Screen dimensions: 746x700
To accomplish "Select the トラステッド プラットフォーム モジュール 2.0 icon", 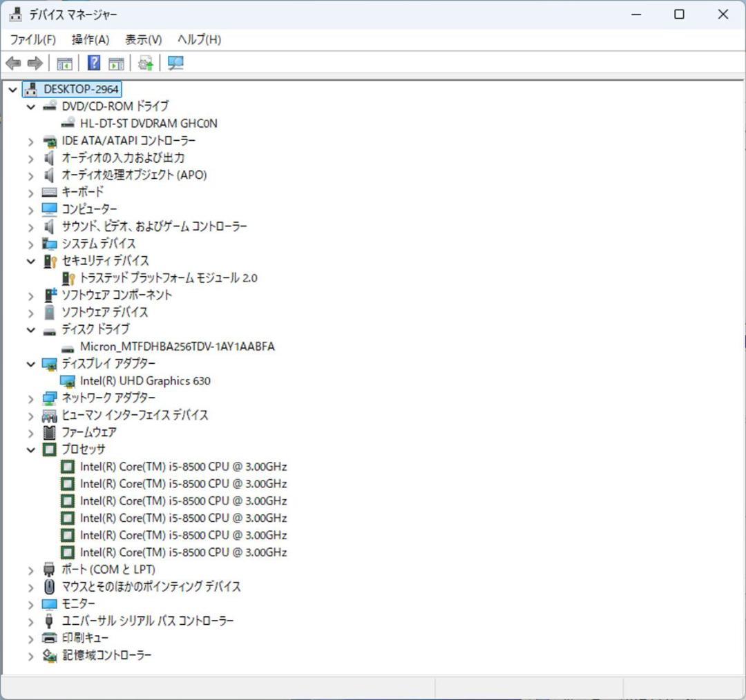I will (x=68, y=278).
